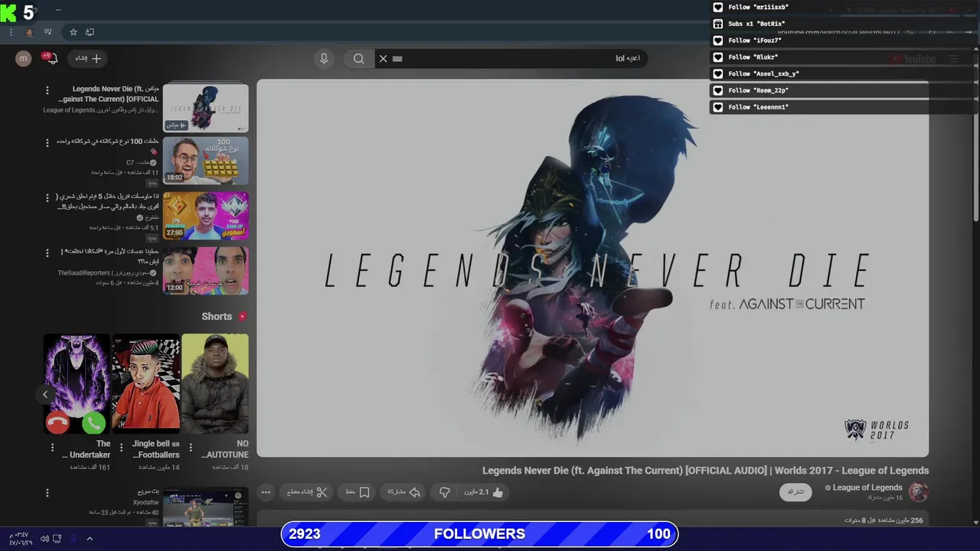The image size is (980, 551).
Task: Click Follow "mr1iisxb" alert
Action: (x=844, y=7)
